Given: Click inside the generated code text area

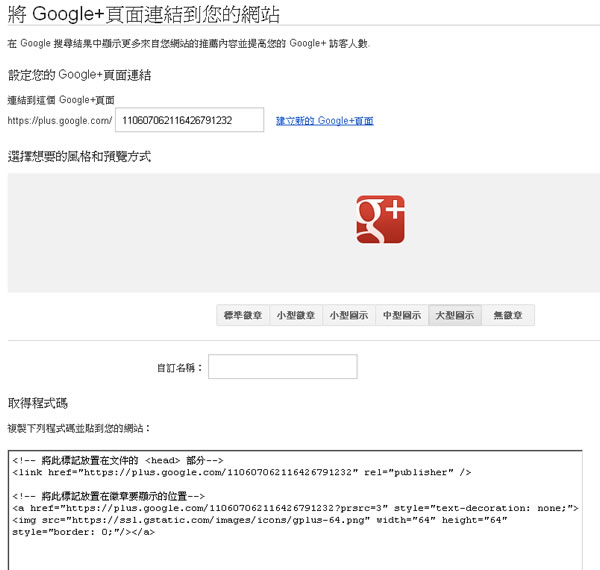Looking at the screenshot, I should pyautogui.click(x=295, y=510).
